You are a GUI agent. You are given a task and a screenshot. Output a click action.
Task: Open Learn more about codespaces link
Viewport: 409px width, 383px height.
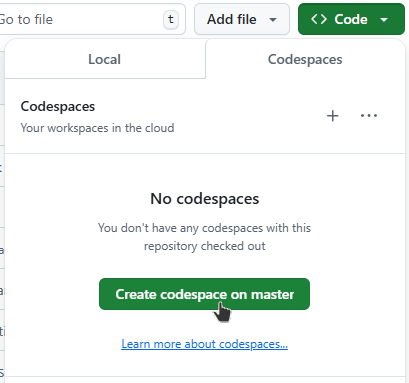click(x=204, y=344)
